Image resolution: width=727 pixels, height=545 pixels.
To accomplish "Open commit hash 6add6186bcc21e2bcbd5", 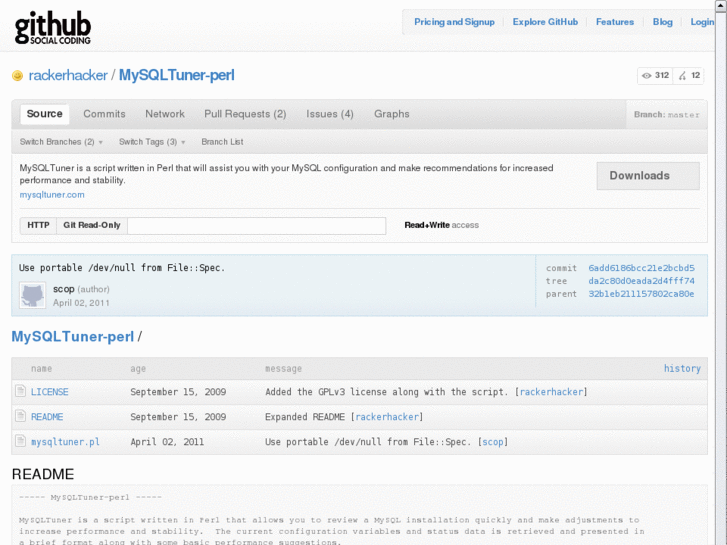I will tap(641, 268).
